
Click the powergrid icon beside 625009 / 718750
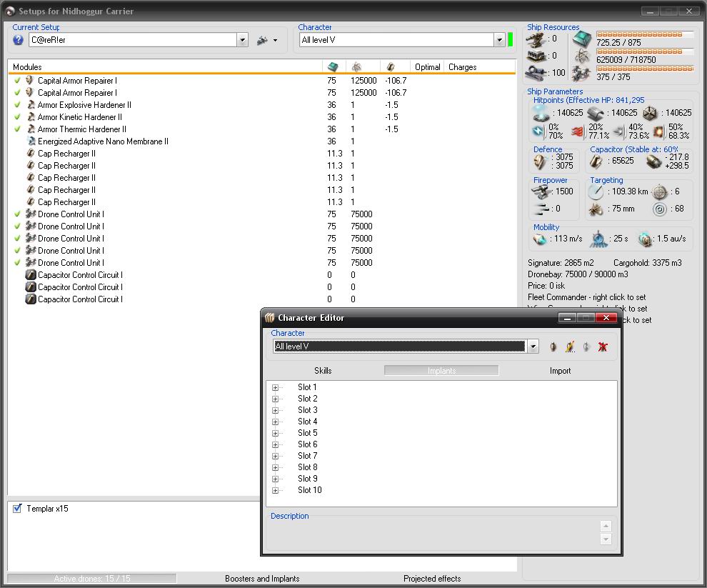pyautogui.click(x=582, y=56)
